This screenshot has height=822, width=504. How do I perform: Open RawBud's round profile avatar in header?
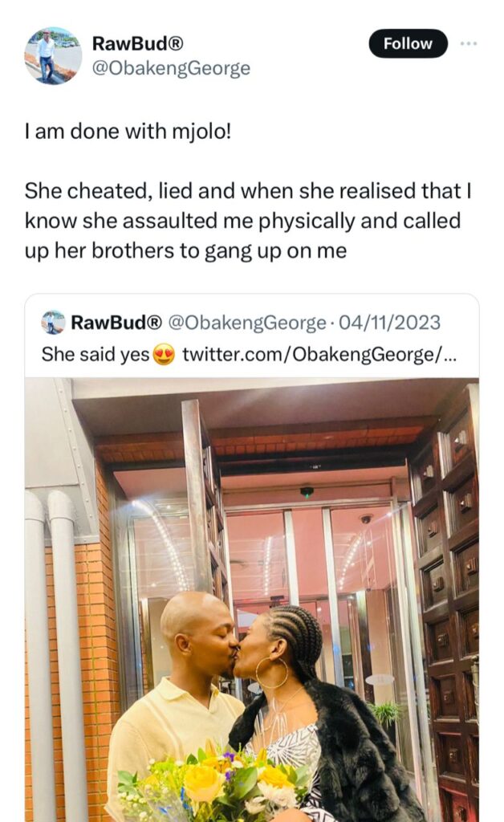53,55
